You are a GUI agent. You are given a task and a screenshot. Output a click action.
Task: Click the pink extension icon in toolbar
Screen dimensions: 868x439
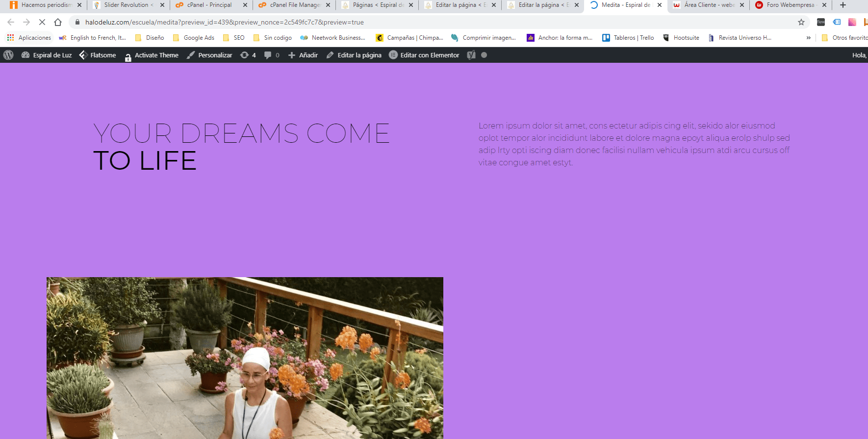852,22
